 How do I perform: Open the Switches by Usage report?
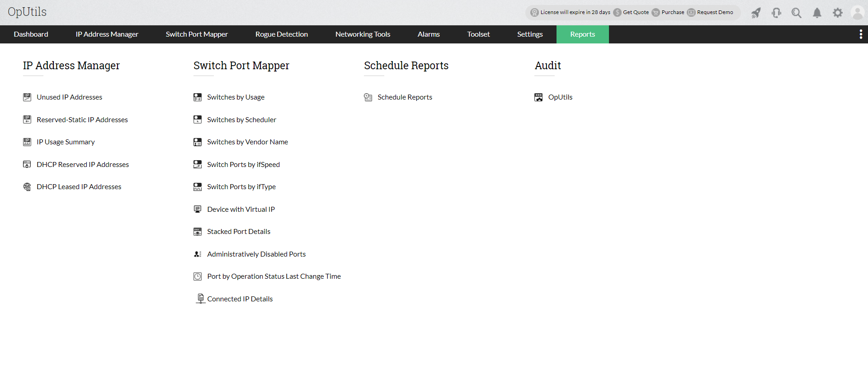[x=236, y=97]
